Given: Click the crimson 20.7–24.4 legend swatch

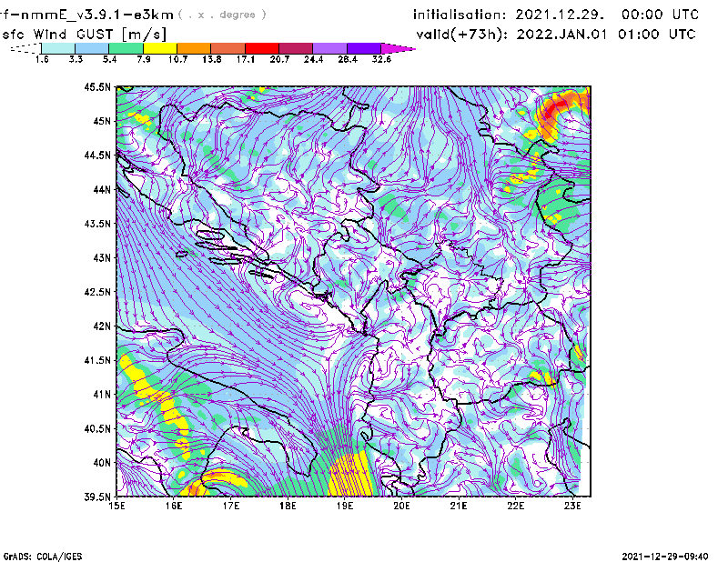Looking at the screenshot, I should 296,48.
